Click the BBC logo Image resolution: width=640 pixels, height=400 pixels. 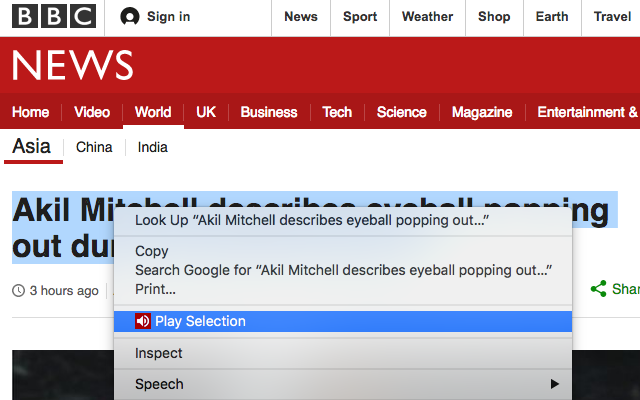point(54,16)
